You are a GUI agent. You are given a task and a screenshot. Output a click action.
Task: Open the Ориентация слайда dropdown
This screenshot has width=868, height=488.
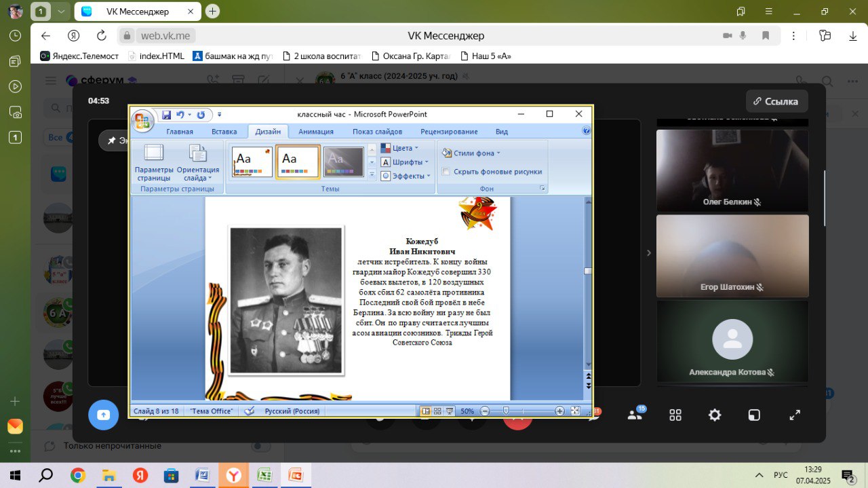[198, 164]
